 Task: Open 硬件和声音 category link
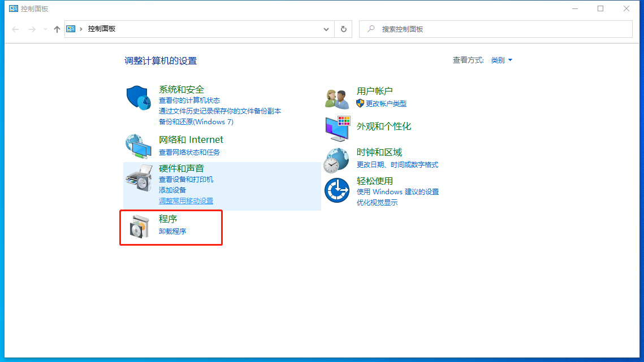click(x=181, y=169)
